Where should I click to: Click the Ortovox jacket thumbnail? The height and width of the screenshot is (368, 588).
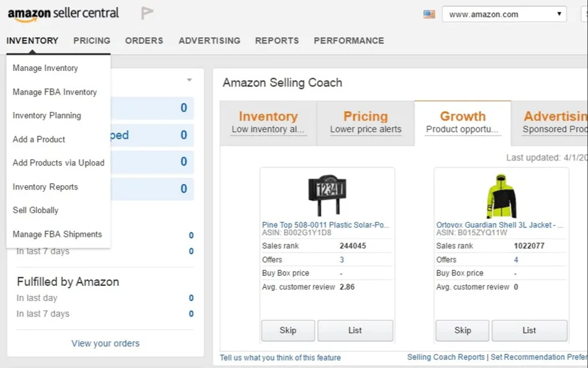[501, 196]
